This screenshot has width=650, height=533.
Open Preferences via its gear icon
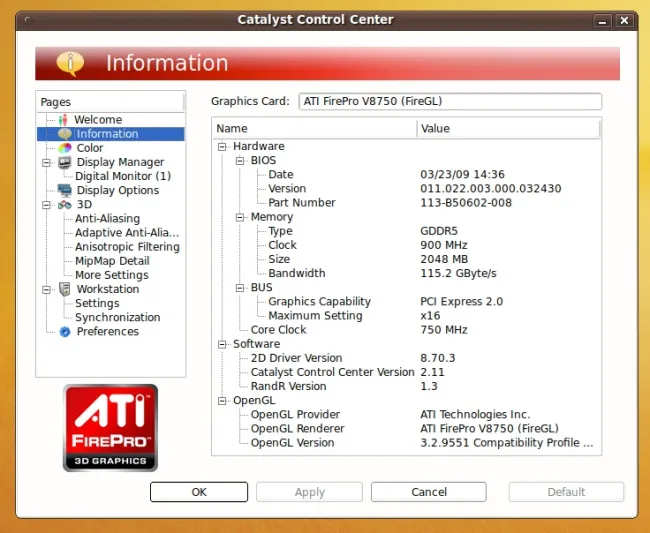pyautogui.click(x=65, y=332)
